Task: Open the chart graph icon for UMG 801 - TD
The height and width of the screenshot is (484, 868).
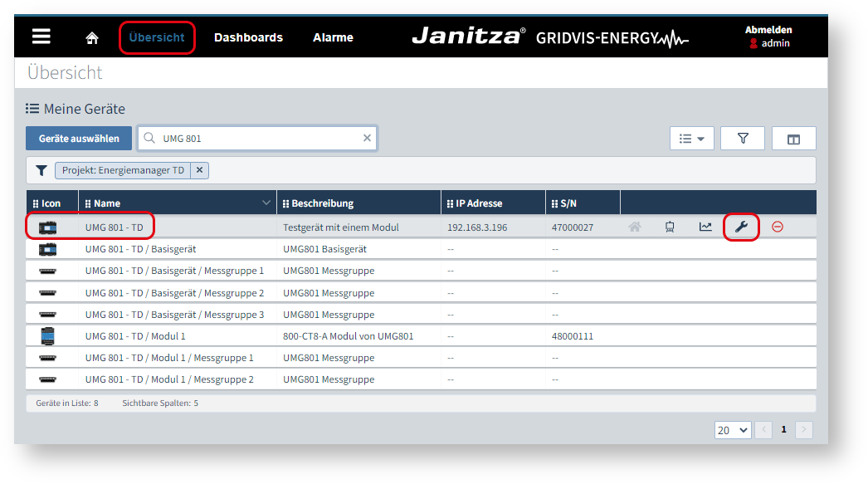Action: 705,227
